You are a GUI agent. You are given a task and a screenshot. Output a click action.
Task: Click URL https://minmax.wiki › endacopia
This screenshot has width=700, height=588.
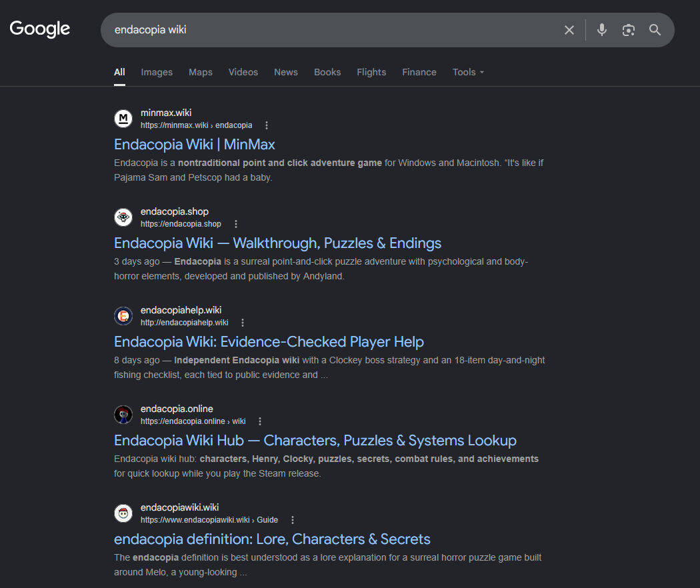click(197, 125)
